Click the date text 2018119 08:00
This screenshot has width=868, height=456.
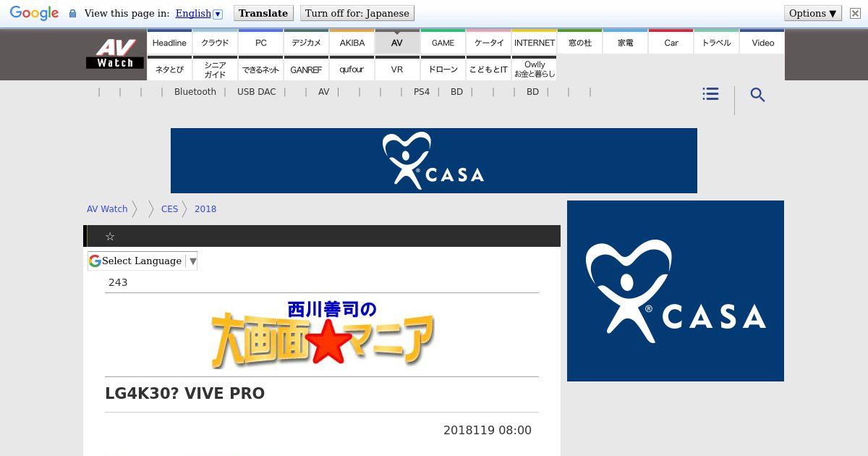pyautogui.click(x=488, y=430)
